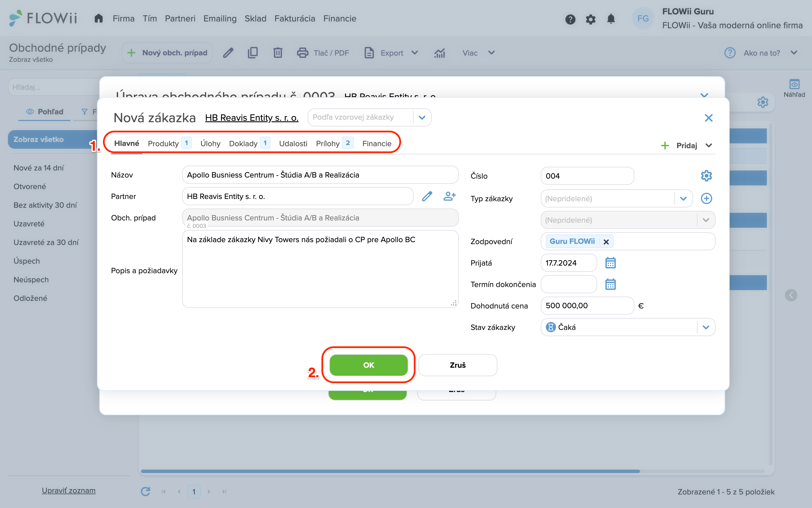
Task: Click the collapse arrow circle on right edge
Action: (791, 295)
